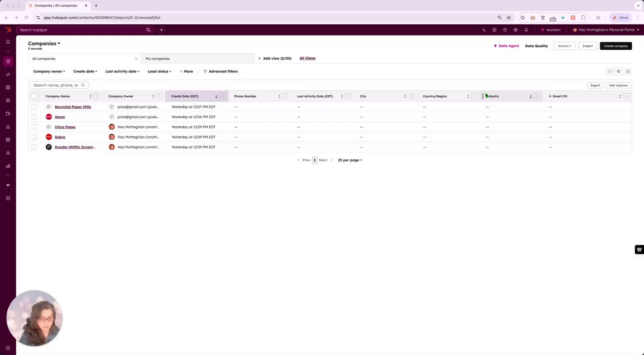Click the copy icon above the table
644x355 pixels.
pos(619,71)
